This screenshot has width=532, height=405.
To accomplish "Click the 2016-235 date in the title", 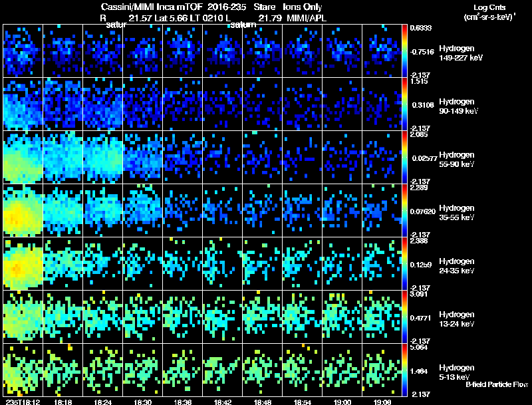I will pyautogui.click(x=227, y=7).
